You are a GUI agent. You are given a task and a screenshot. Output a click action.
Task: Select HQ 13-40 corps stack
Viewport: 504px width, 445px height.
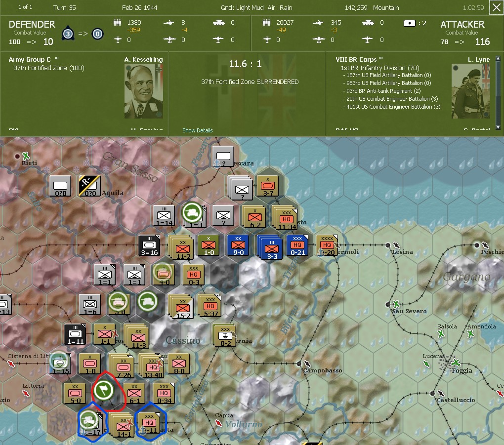[152, 366]
